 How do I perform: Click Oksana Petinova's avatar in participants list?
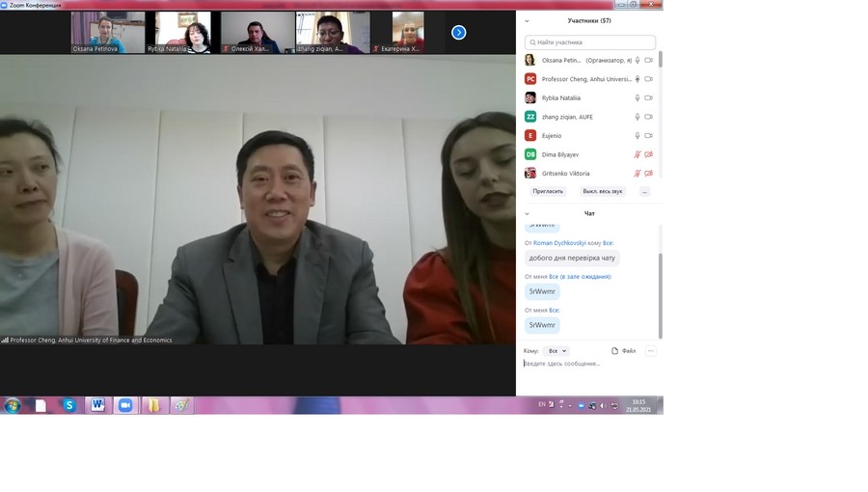[x=530, y=61]
